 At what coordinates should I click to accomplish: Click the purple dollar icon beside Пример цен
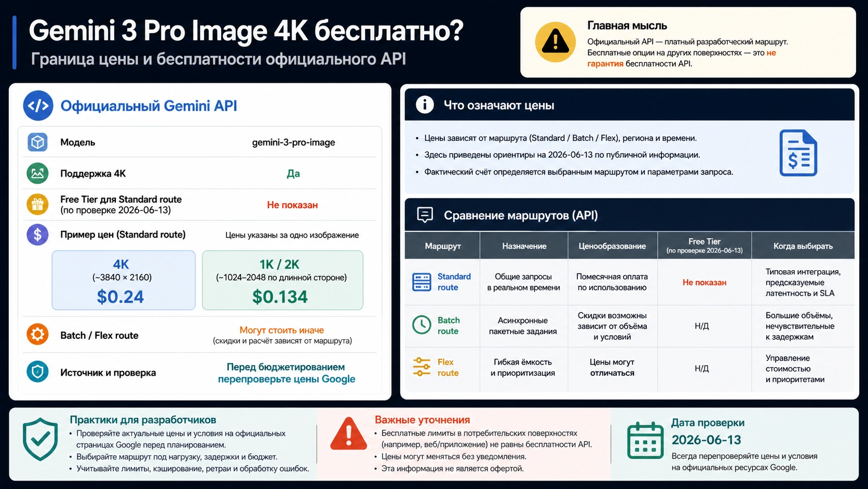pos(37,235)
